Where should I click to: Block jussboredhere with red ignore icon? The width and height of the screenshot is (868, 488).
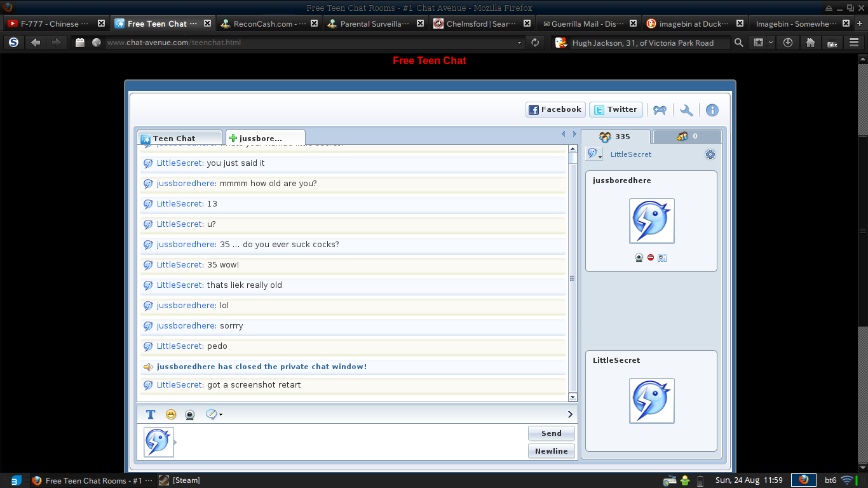click(x=651, y=257)
